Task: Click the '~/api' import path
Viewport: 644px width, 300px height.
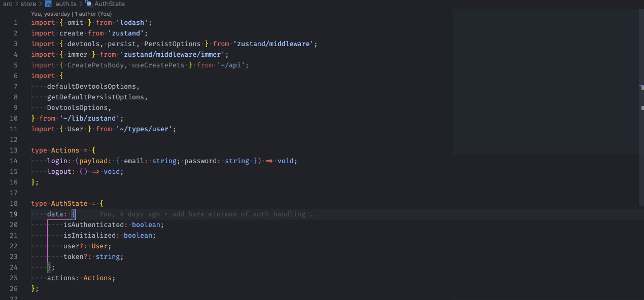Action: click(231, 65)
